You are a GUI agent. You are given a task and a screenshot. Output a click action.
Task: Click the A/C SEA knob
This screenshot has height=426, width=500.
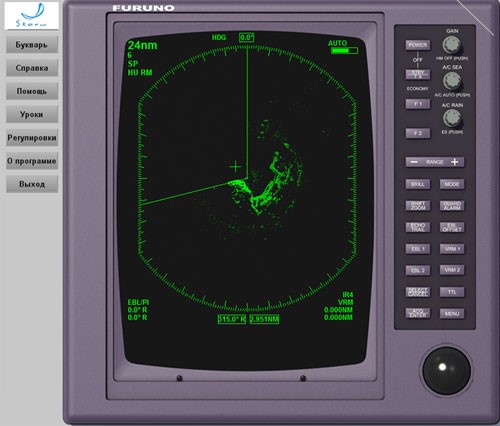point(452,81)
